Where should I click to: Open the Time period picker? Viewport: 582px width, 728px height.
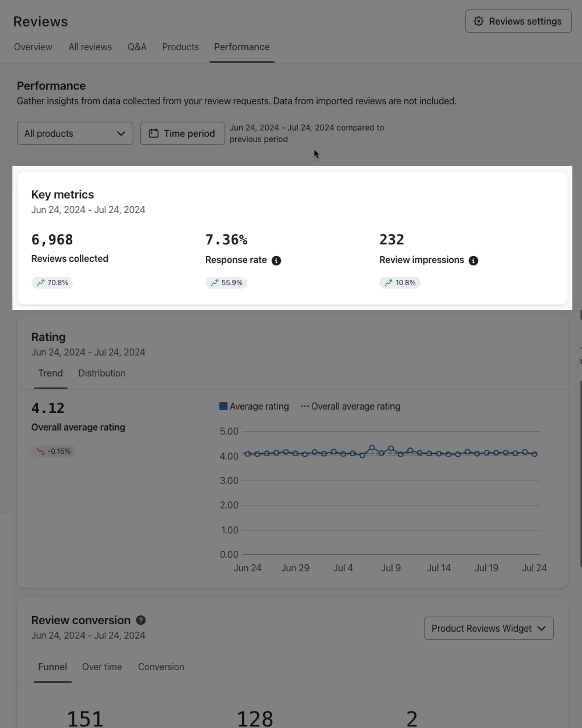183,134
